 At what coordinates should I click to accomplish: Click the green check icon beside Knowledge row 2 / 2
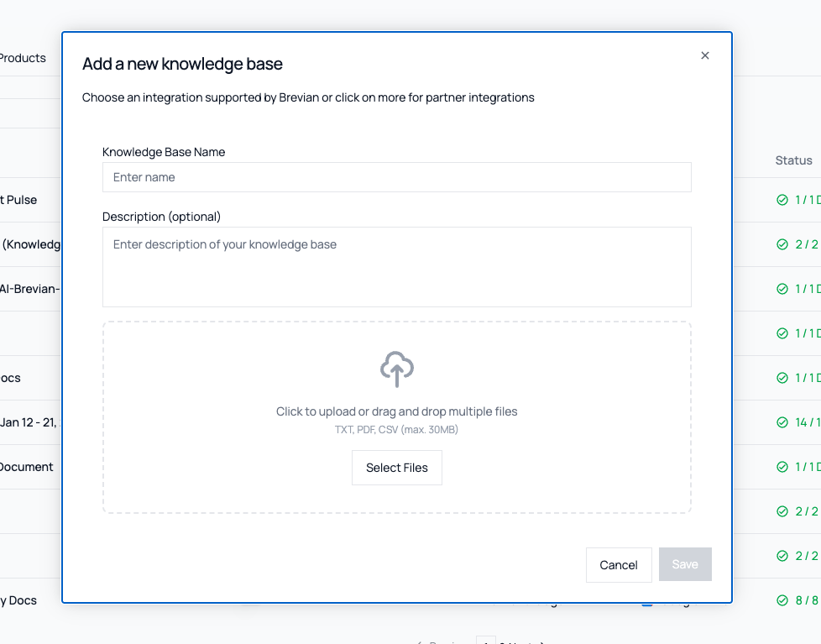(x=782, y=244)
